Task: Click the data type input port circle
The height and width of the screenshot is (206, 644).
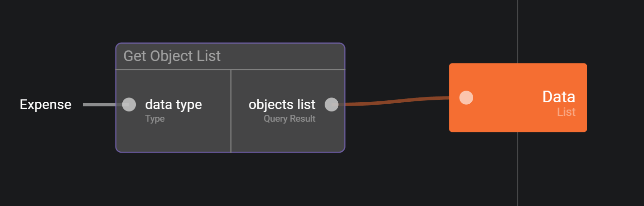Action: click(x=129, y=104)
